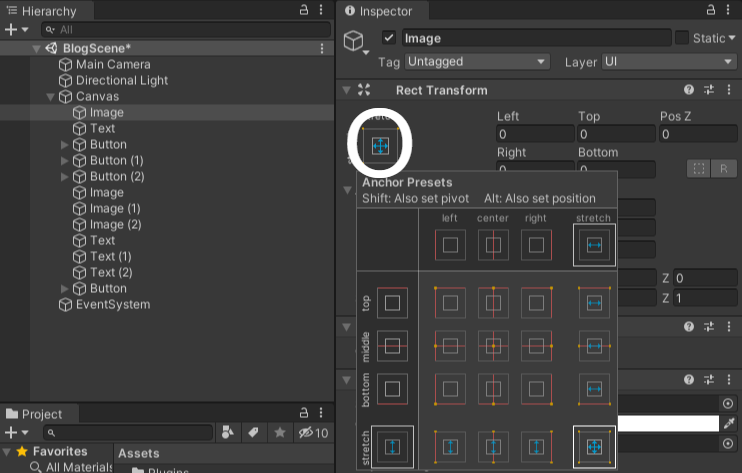Select bottom-right anchor preset
The image size is (742, 473).
point(536,389)
